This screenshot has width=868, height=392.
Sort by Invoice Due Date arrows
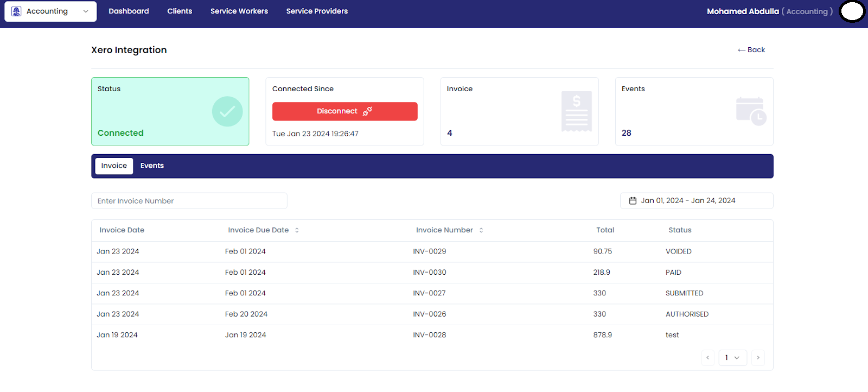[297, 230]
